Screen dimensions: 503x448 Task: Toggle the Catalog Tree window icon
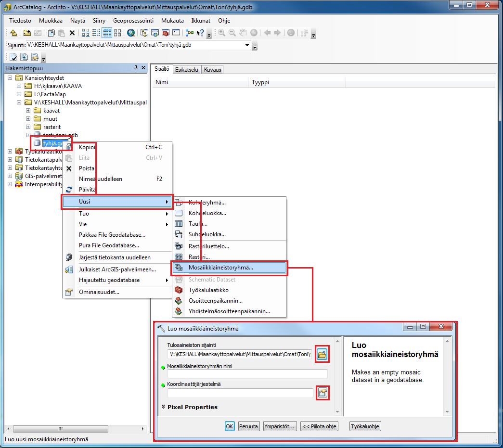pyautogui.click(x=144, y=32)
